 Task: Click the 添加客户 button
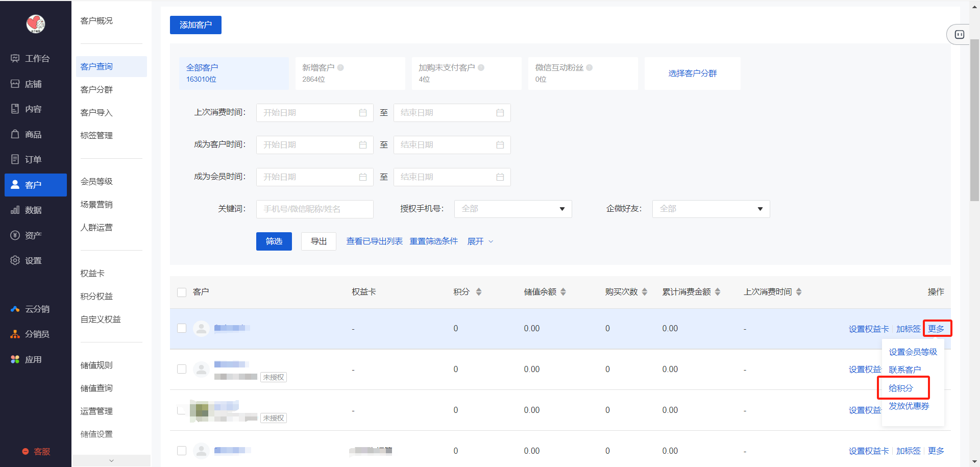[195, 25]
